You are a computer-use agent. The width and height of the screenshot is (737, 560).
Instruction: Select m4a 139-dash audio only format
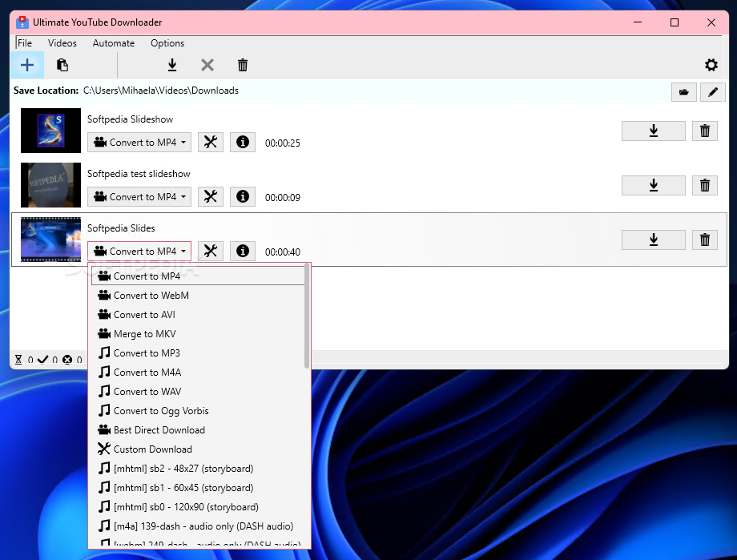point(198,526)
